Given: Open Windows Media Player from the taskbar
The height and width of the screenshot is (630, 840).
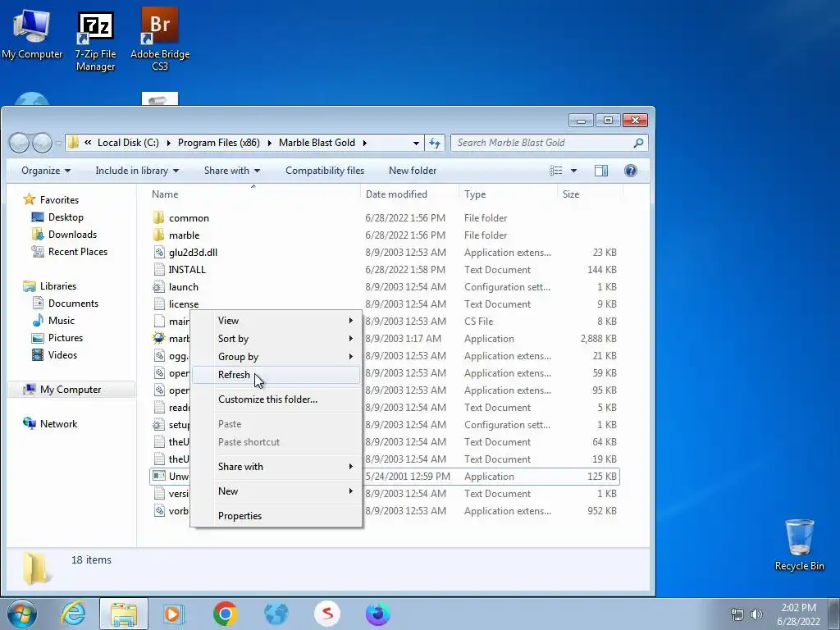Looking at the screenshot, I should (x=174, y=614).
